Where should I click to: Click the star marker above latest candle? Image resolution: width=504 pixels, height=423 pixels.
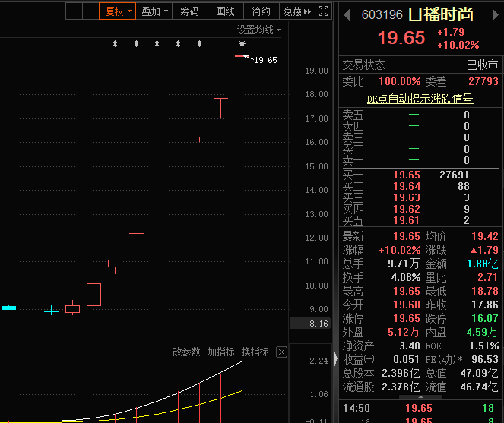click(242, 44)
